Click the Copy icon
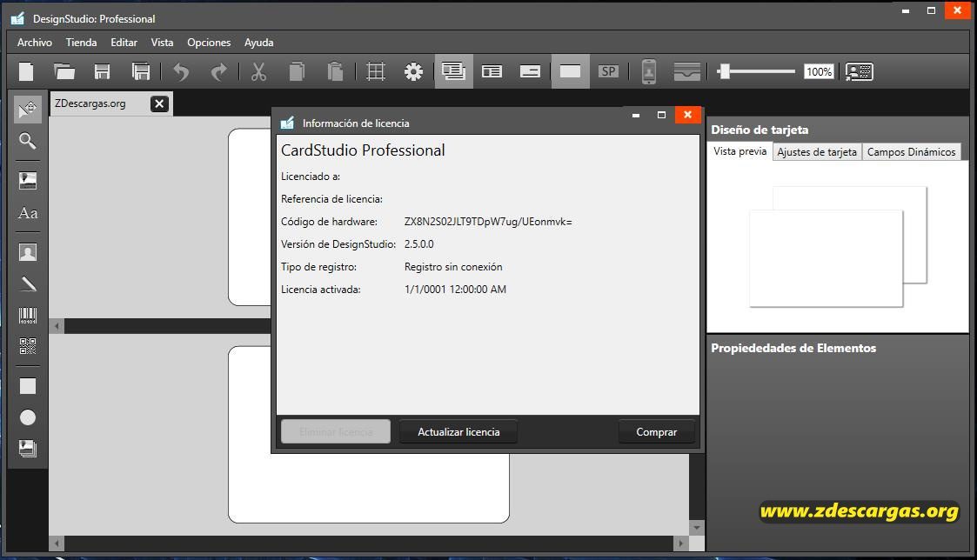This screenshot has height=560, width=977. point(297,71)
